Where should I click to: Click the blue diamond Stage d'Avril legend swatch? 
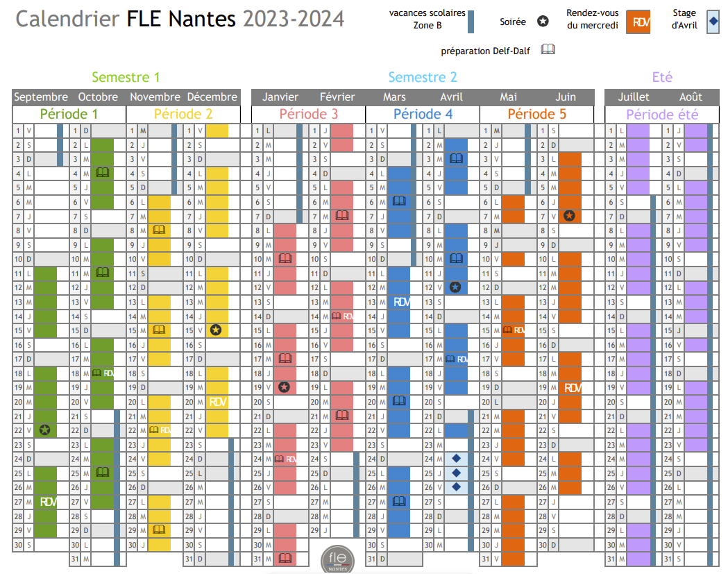point(713,22)
